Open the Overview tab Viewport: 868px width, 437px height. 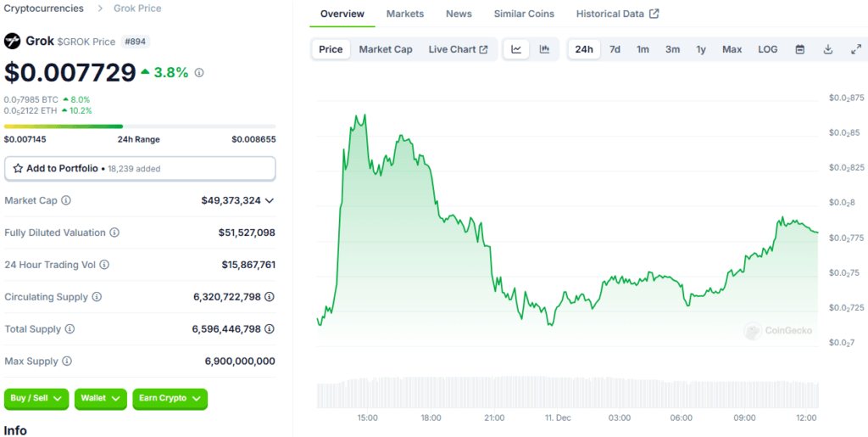(342, 14)
